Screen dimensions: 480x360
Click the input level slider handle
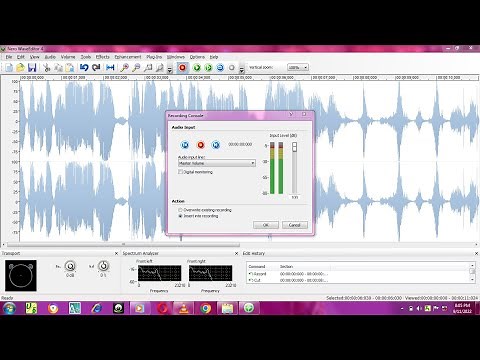pyautogui.click(x=294, y=147)
